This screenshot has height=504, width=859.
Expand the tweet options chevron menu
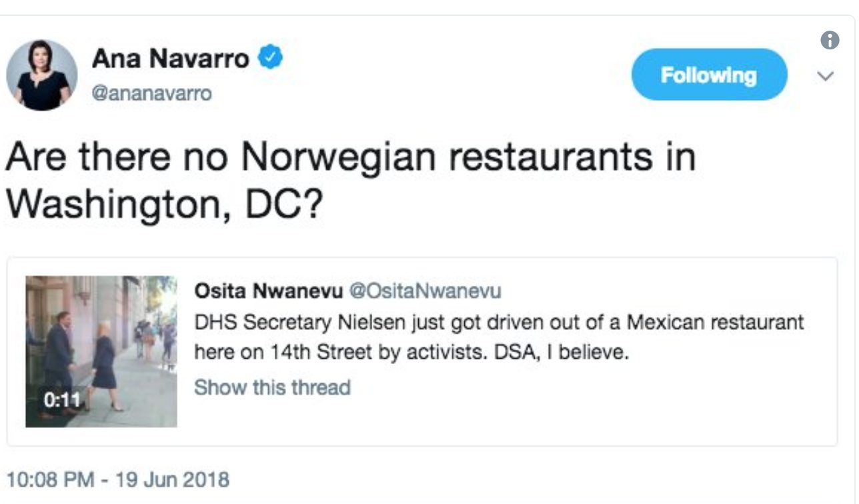(x=826, y=77)
